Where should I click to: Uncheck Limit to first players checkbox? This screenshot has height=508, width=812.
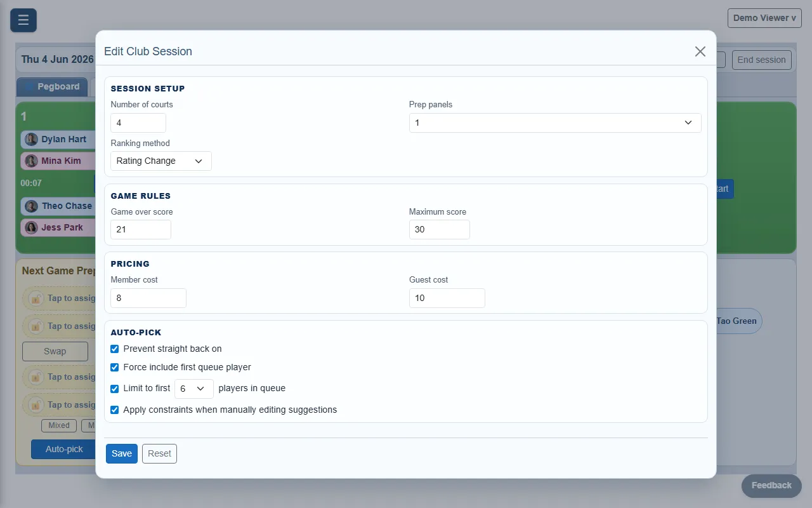[115, 389]
